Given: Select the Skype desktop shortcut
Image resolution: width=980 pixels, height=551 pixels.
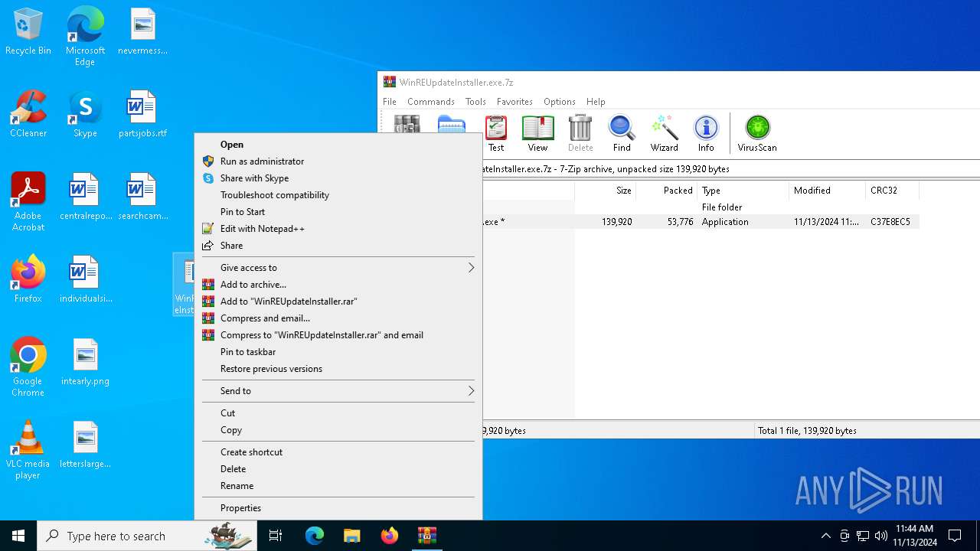Looking at the screenshot, I should tap(85, 114).
